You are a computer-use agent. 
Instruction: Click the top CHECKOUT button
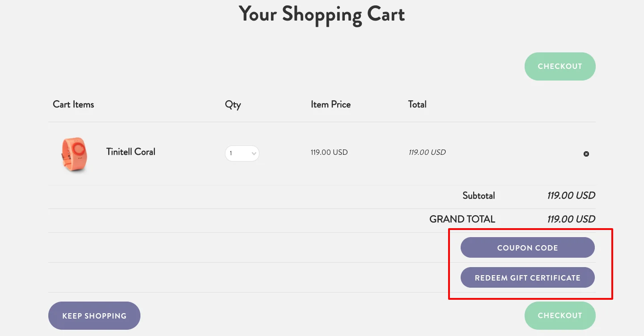560,66
